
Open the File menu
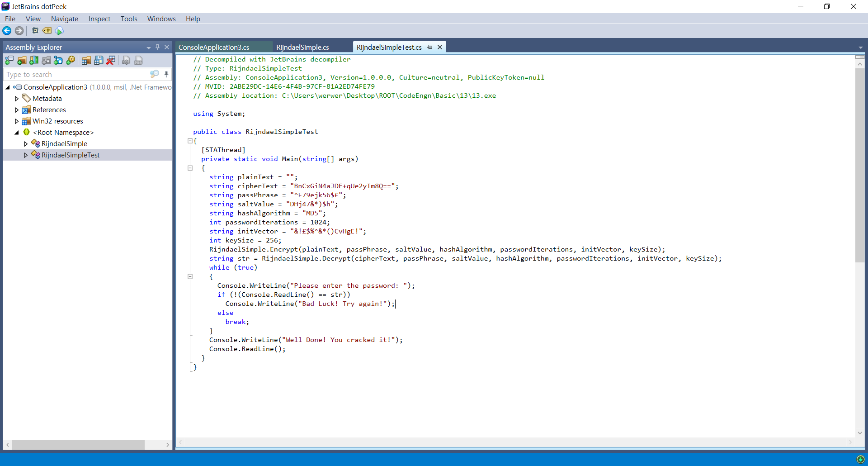click(10, 19)
